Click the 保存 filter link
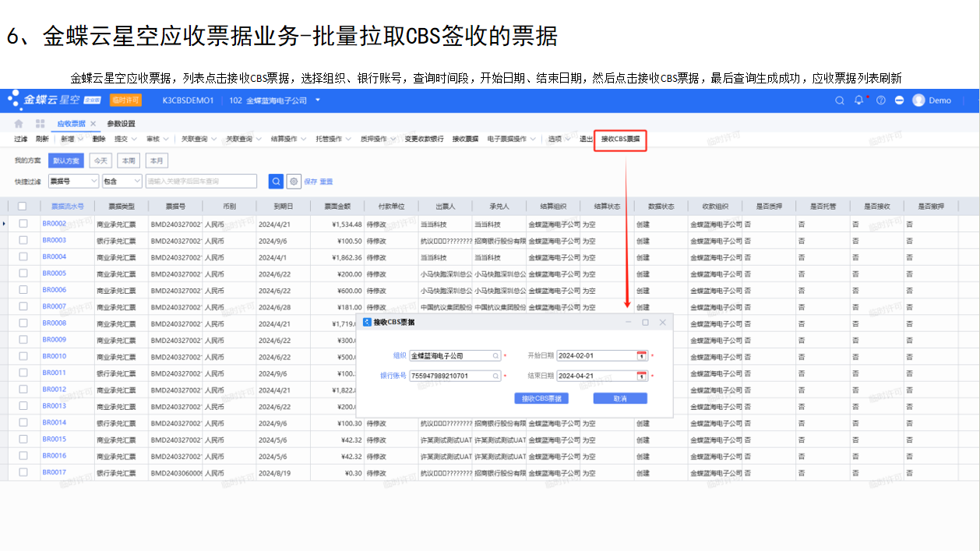Image resolution: width=980 pixels, height=551 pixels. pos(310,182)
